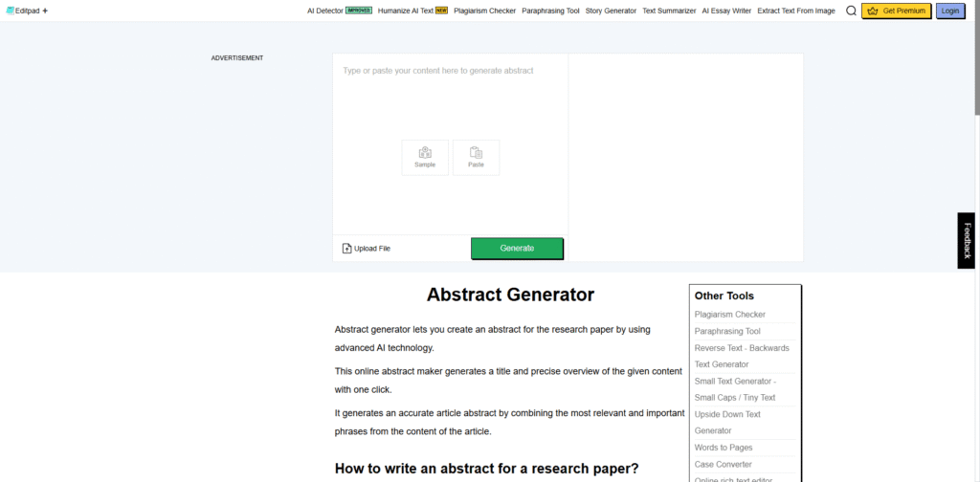This screenshot has height=482, width=980.
Task: Open the AI Detector tool
Action: point(325,11)
